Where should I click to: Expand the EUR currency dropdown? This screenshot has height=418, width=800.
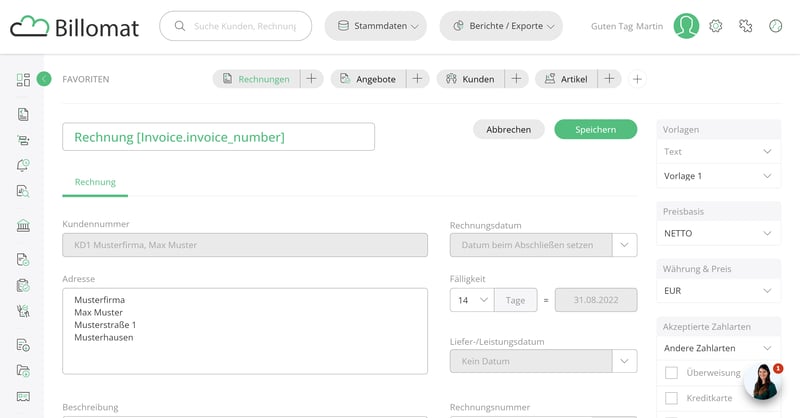[718, 291]
